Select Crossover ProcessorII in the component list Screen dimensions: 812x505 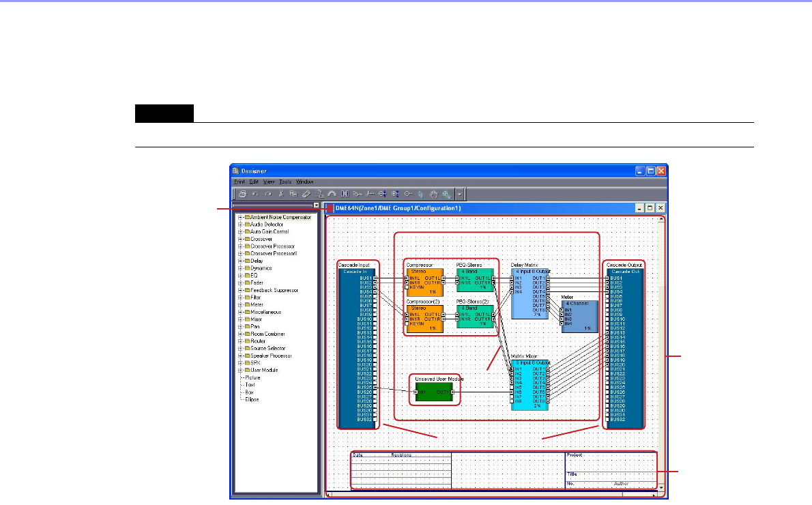[274, 254]
